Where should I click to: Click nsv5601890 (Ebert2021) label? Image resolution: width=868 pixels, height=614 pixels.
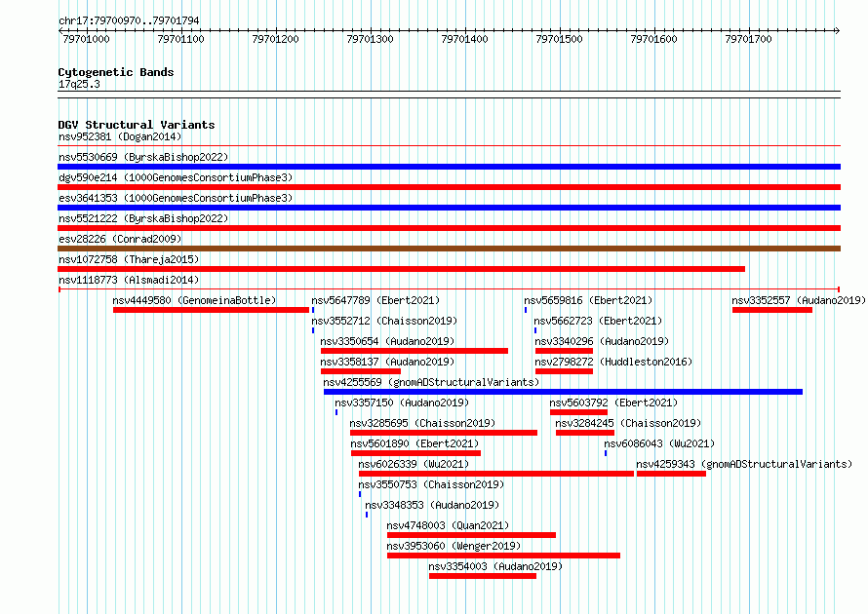coord(414,443)
